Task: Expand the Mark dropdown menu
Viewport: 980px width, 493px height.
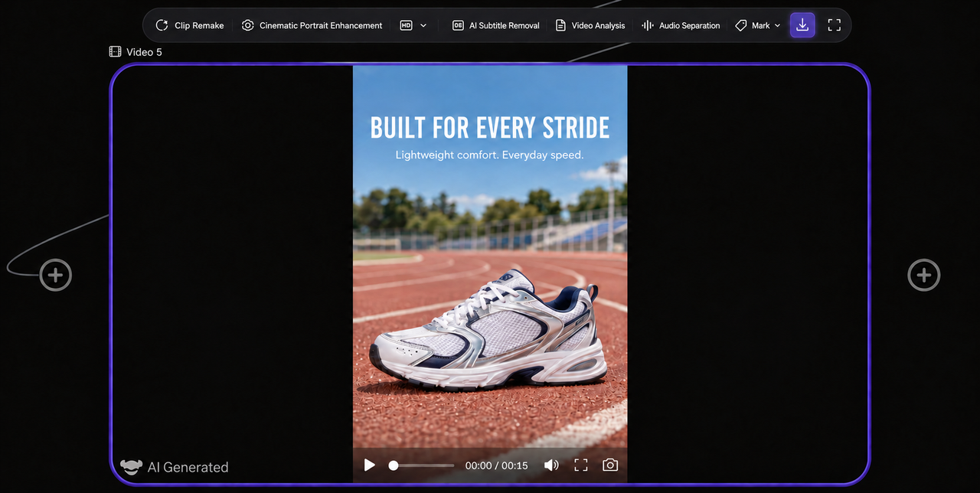Action: click(x=758, y=25)
